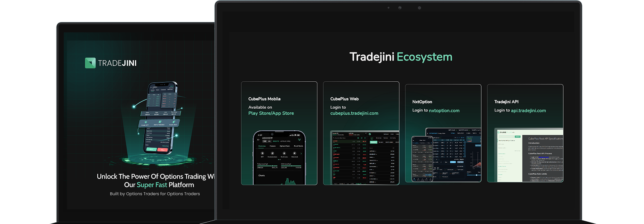Screen dimensions: 644x224
Task: Click the 'Available on' label
Action: 260,108
